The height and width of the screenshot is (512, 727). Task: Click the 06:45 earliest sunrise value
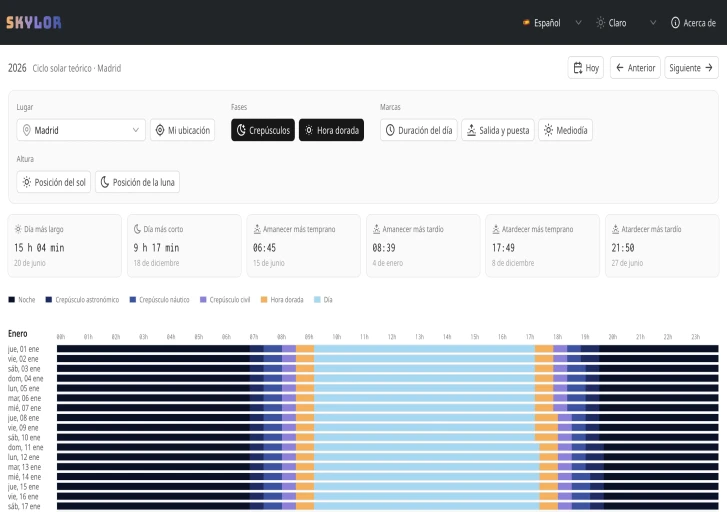tap(264, 248)
